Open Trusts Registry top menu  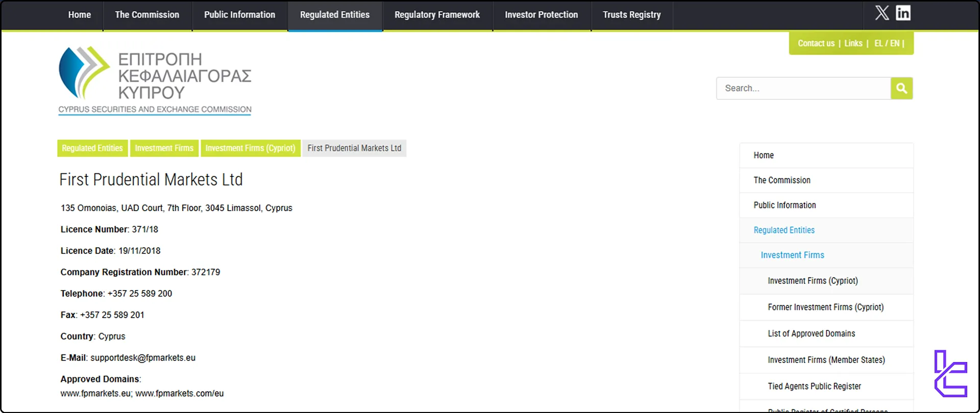click(632, 15)
